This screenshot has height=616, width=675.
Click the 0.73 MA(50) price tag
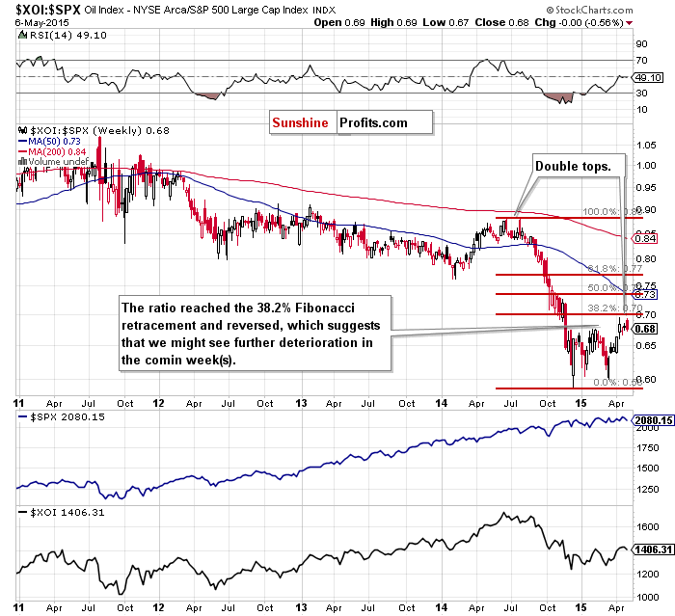tap(644, 294)
